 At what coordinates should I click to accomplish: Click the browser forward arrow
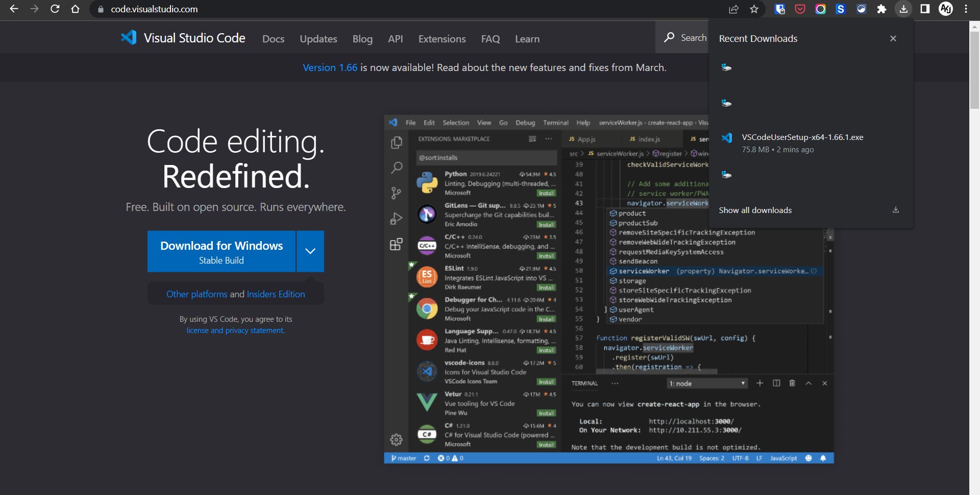click(34, 9)
